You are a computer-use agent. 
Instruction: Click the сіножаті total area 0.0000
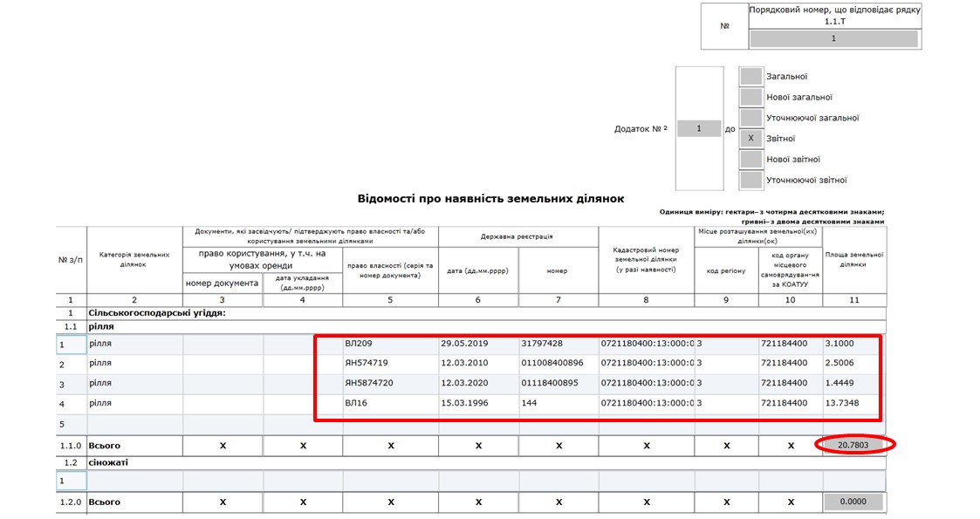(x=853, y=502)
